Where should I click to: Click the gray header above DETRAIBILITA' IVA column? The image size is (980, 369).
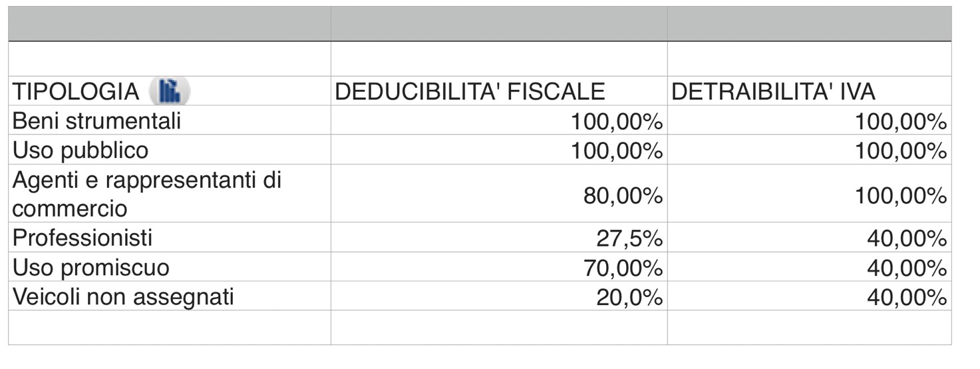810,24
